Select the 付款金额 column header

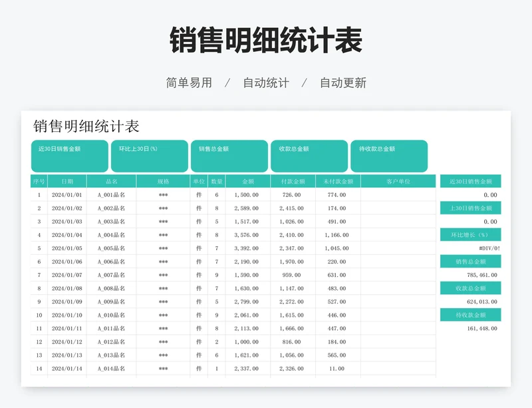pos(293,182)
